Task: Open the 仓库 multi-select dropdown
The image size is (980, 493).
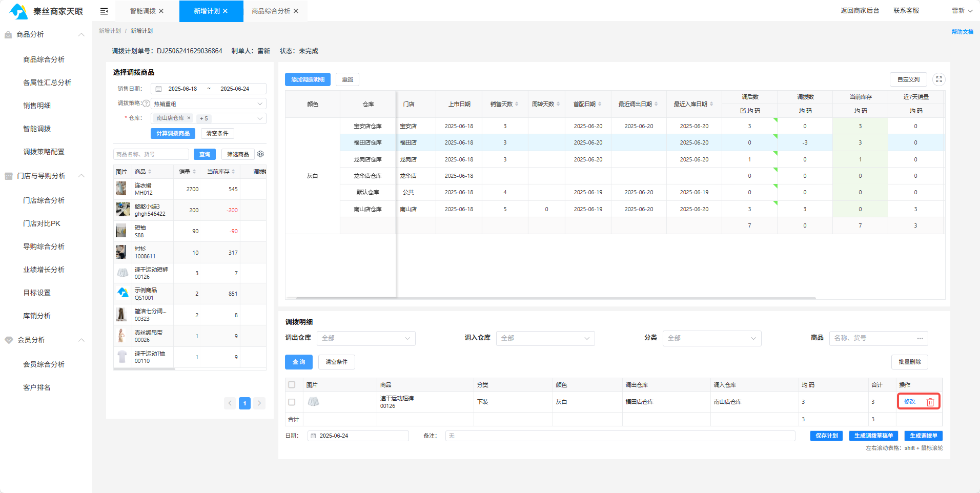Action: (208, 118)
